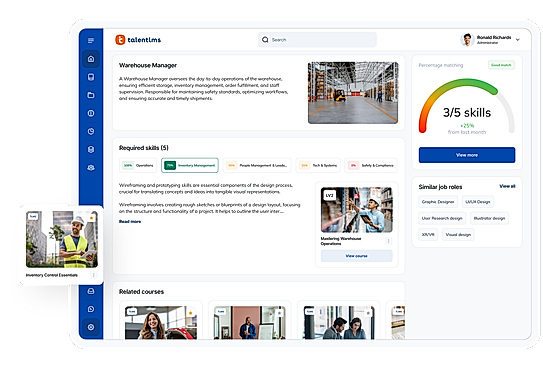The height and width of the screenshot is (368, 543).
Task: Click the Similar job roles heading
Action: point(440,187)
